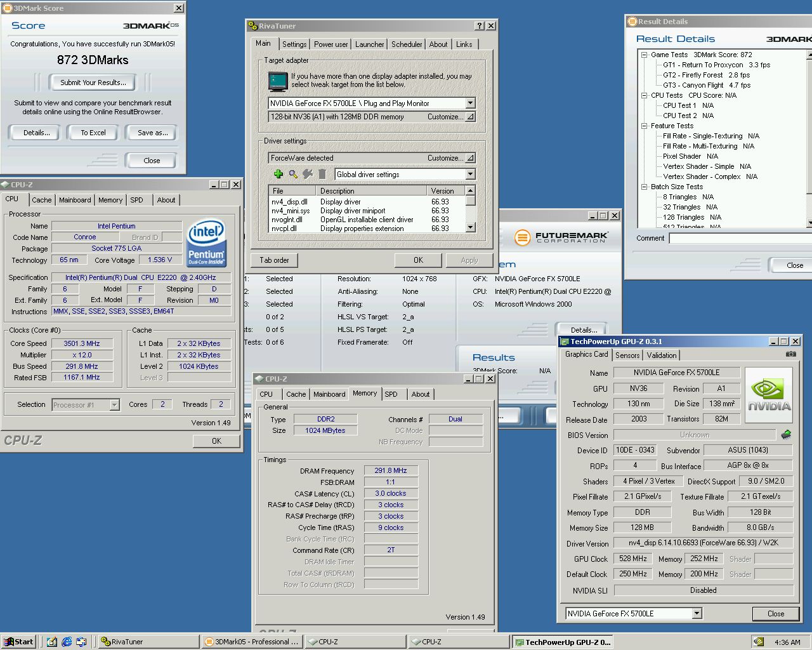Screen dimensions: 812x650
Task: Click the BIOS save chip icon in GPU-Z
Action: click(786, 435)
